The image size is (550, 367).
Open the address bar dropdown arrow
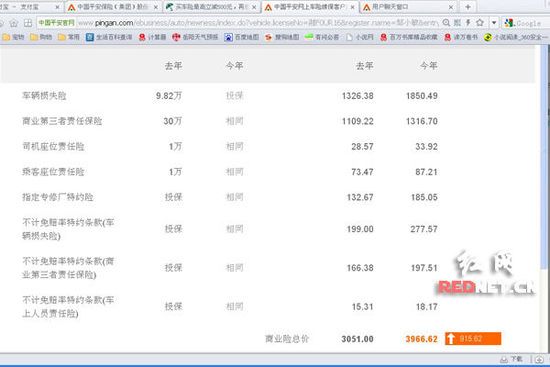click(494, 23)
